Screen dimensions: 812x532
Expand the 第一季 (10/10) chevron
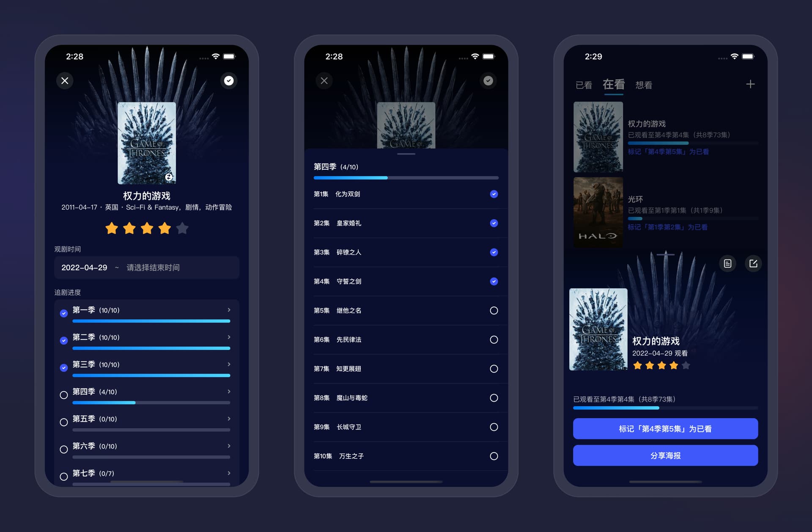pos(229,310)
